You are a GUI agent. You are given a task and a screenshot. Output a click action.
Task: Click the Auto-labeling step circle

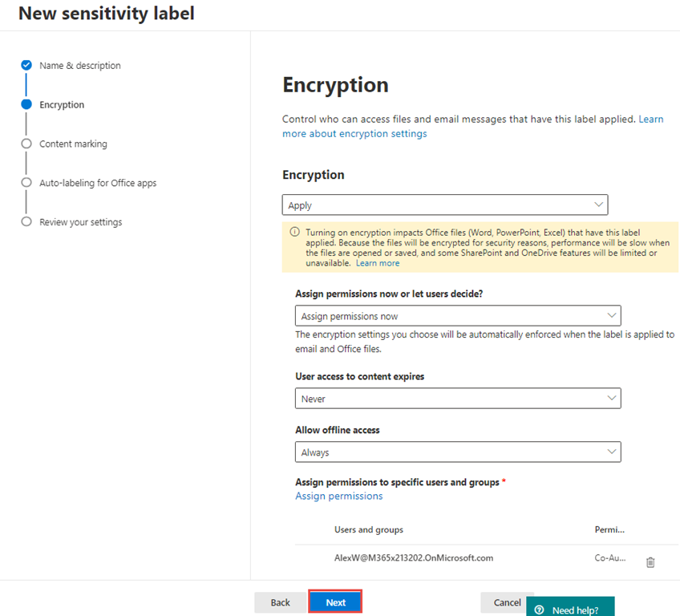pyautogui.click(x=26, y=183)
